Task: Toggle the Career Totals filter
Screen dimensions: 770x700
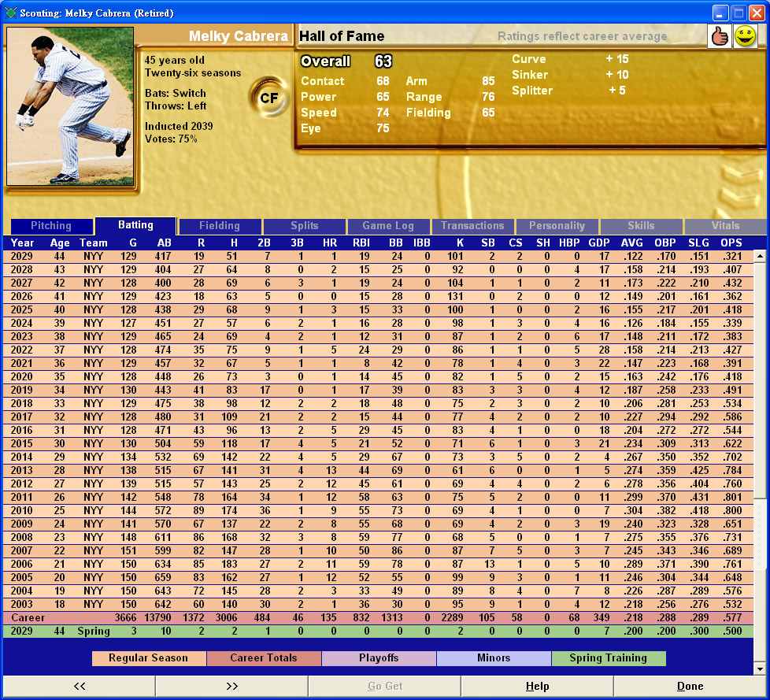Action: tap(264, 658)
